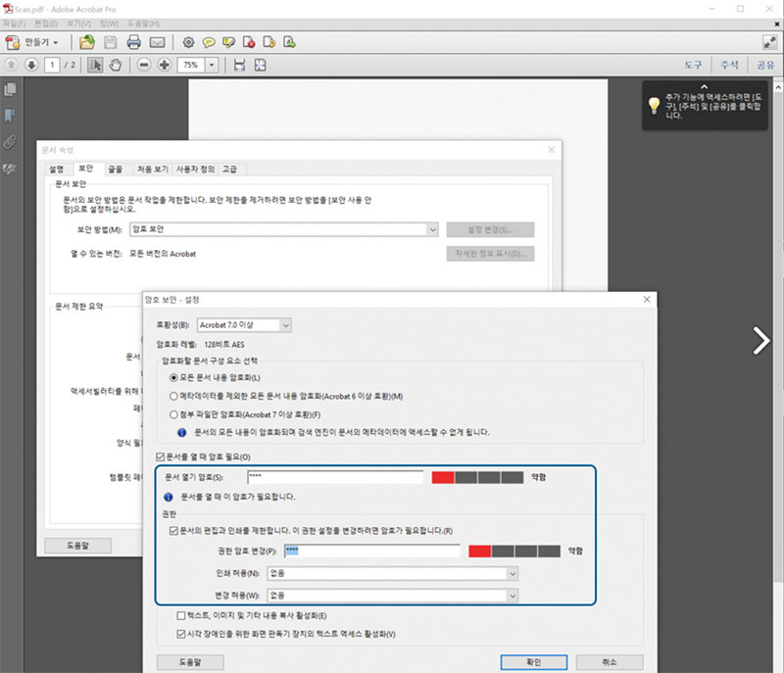Click the Print icon in the toolbar
The image size is (784, 673).
click(x=133, y=42)
